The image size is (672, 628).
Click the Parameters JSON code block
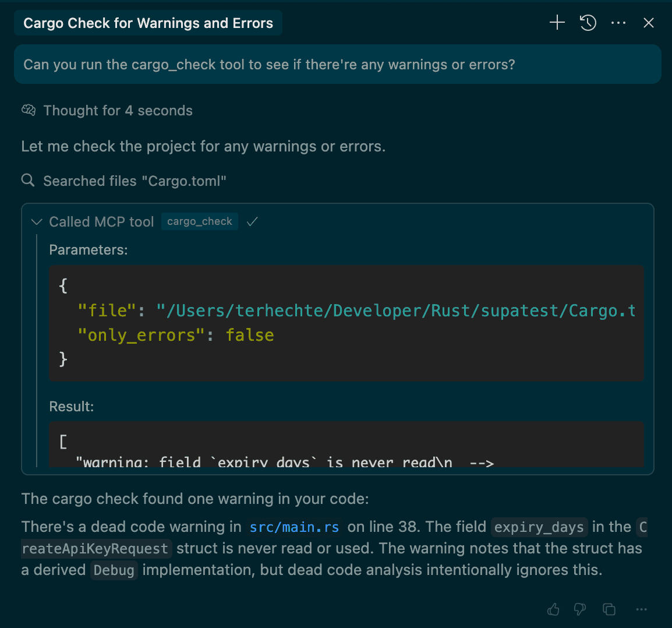click(346, 323)
